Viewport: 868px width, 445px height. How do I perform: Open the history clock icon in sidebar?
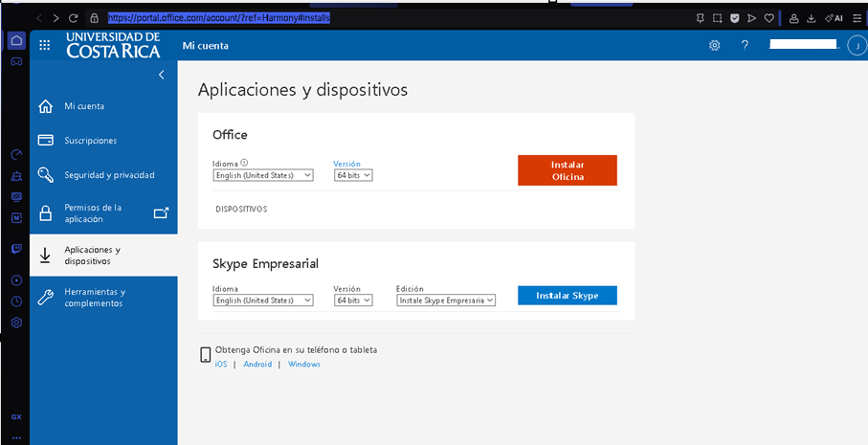point(16,301)
